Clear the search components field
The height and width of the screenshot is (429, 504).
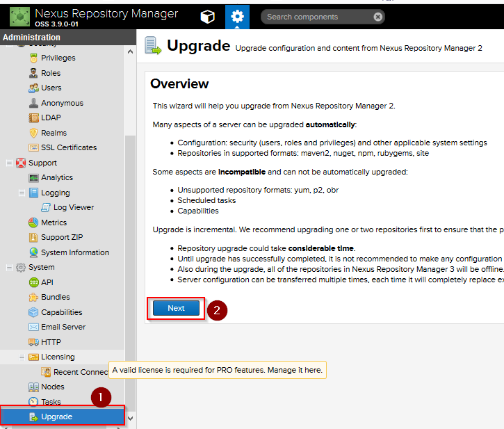coord(377,17)
